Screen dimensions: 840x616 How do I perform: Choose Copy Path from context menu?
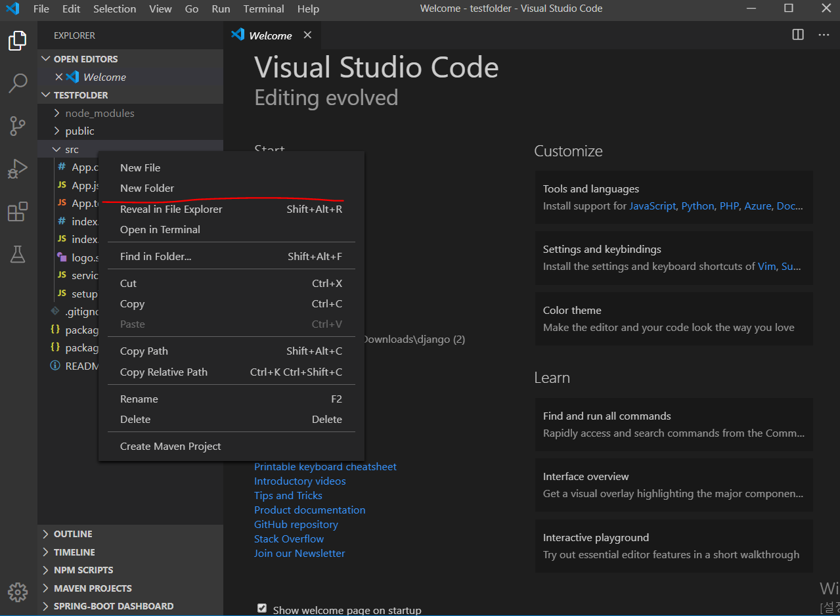click(231, 351)
